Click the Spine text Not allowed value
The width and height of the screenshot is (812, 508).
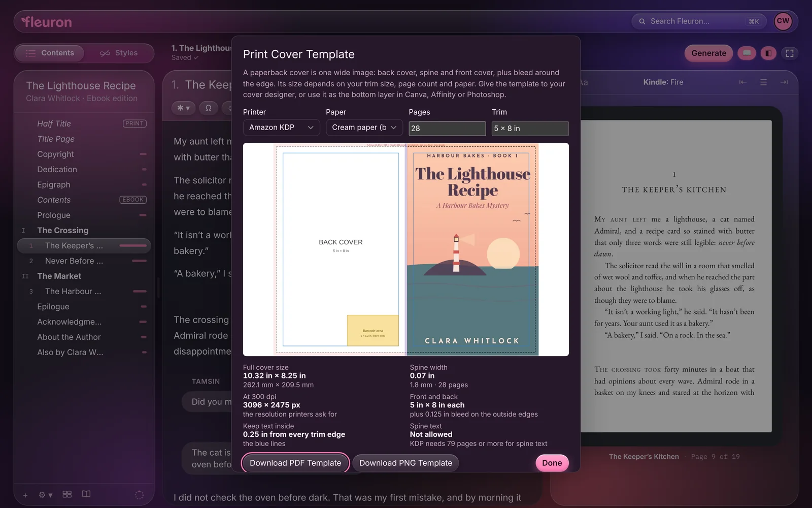pyautogui.click(x=431, y=434)
